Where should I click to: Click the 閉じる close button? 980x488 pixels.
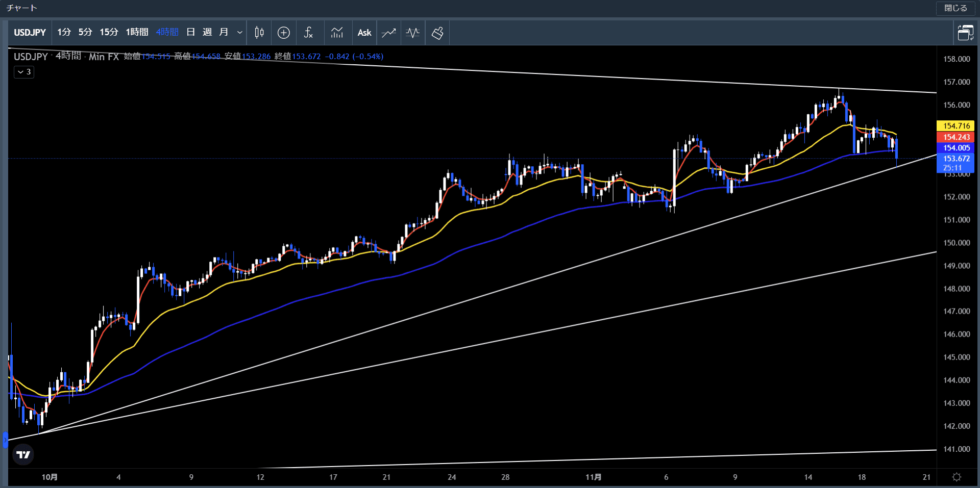pyautogui.click(x=955, y=8)
